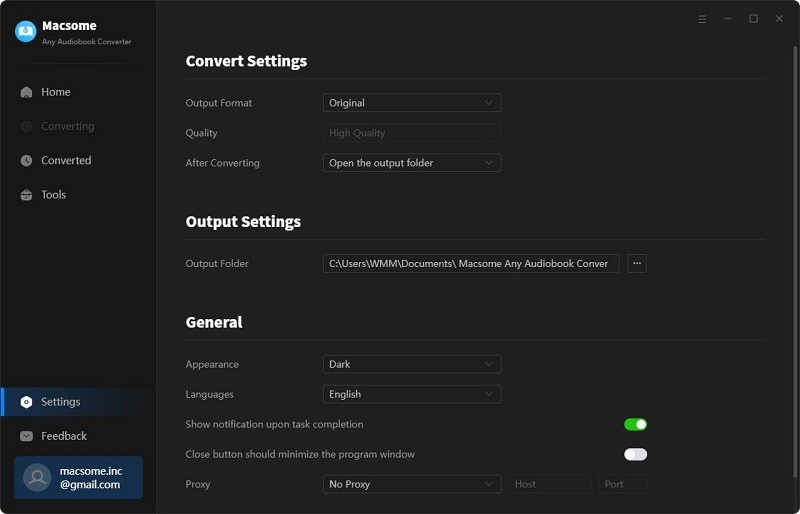The height and width of the screenshot is (514, 800).
Task: Click the vertical scrollbar of settings
Action: 794,263
